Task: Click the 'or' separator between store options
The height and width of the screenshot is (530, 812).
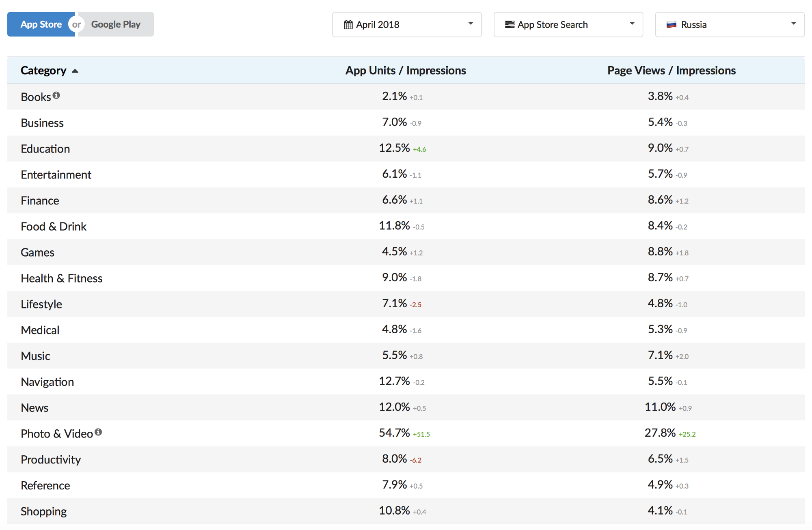Action: pos(76,24)
